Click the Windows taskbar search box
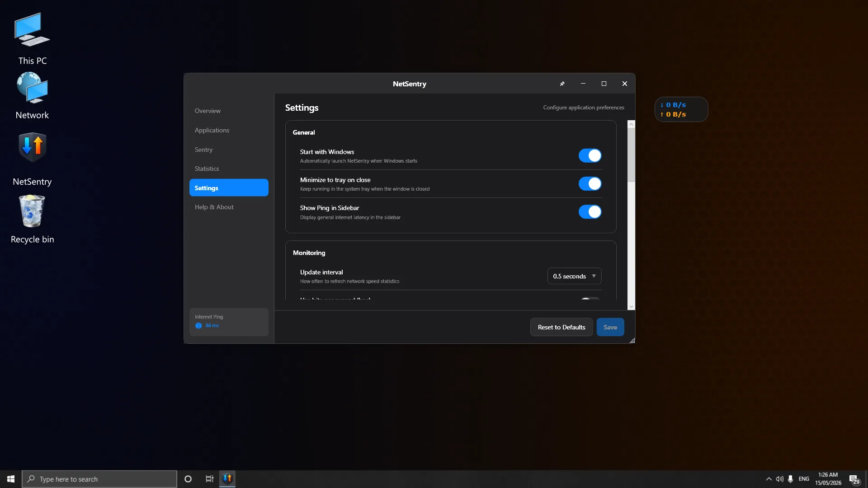This screenshot has width=868, height=488. click(99, 479)
